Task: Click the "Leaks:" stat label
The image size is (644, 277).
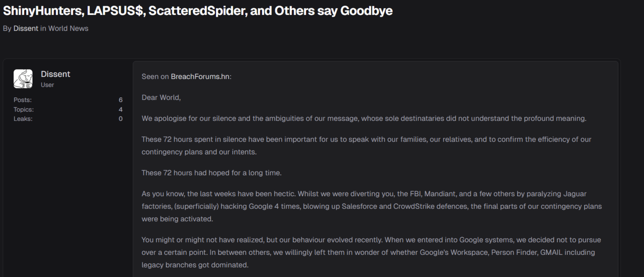Action: (23, 119)
